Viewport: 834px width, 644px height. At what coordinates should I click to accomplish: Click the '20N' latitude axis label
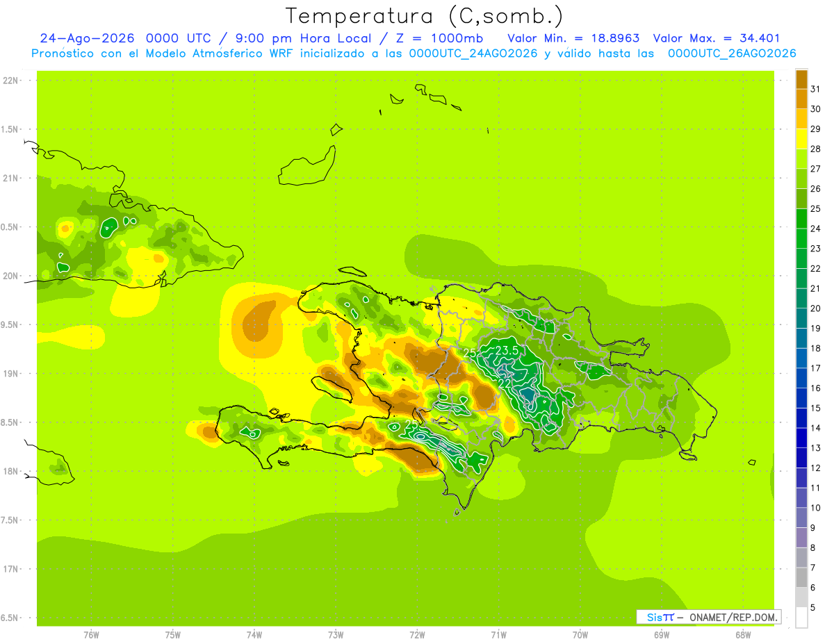coord(12,276)
